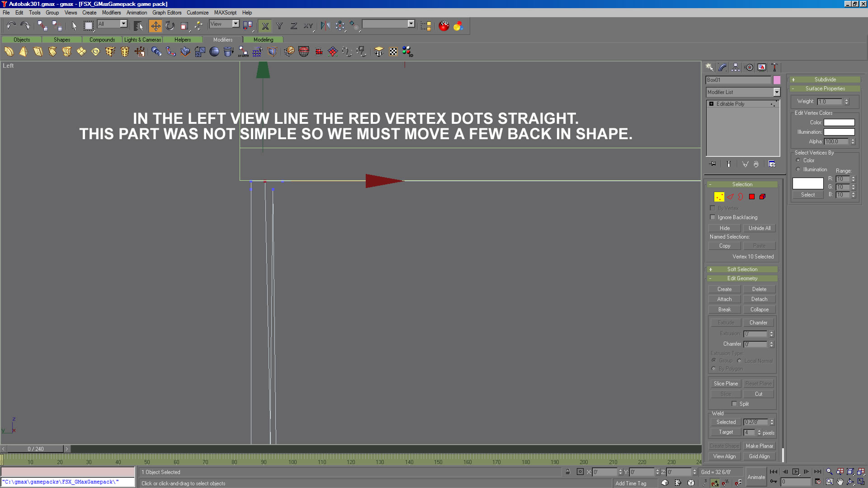Open the Modifiers menu
The image size is (868, 488).
coord(111,13)
